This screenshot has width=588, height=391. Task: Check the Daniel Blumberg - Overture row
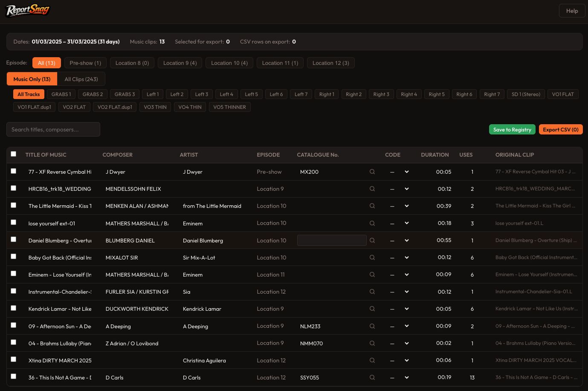14,239
